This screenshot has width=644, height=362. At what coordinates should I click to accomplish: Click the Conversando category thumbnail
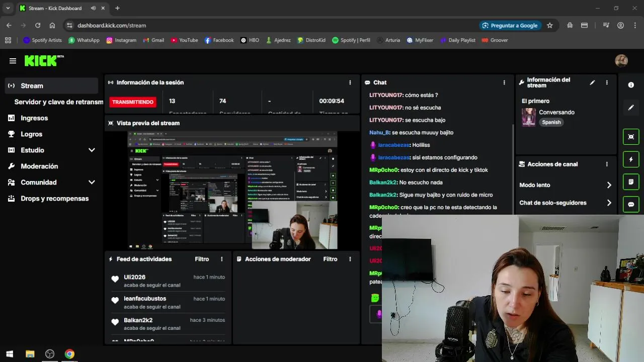coord(528,117)
